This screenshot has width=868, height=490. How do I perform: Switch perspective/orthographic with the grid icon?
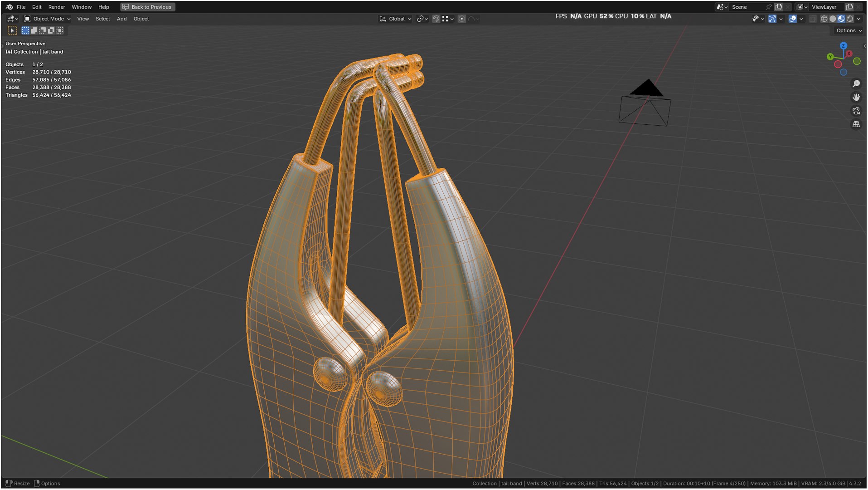[856, 124]
